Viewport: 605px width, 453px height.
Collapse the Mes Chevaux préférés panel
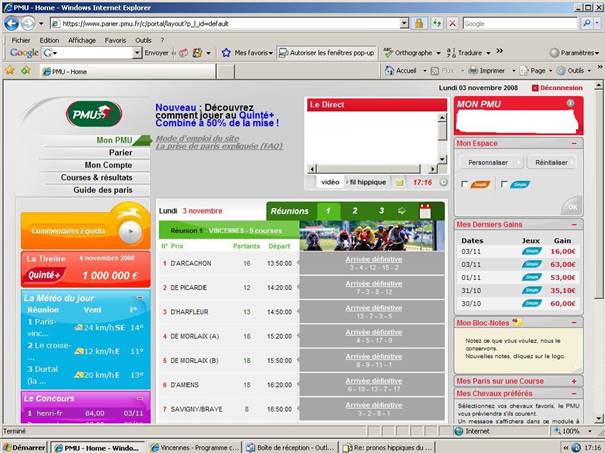(x=574, y=394)
